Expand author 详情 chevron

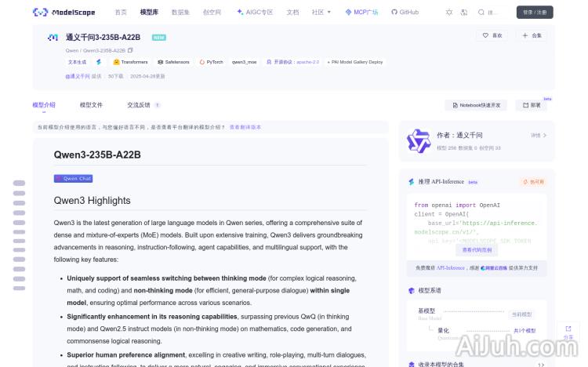point(539,135)
